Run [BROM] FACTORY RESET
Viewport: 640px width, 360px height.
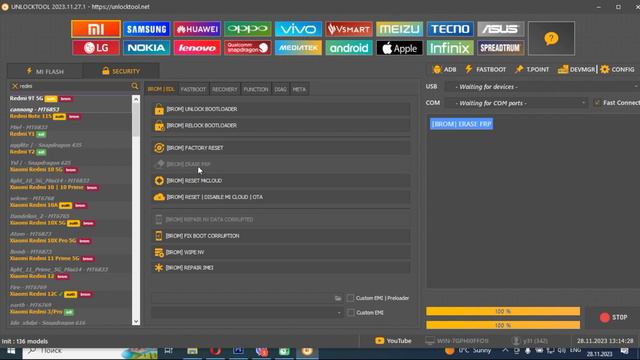[281, 148]
